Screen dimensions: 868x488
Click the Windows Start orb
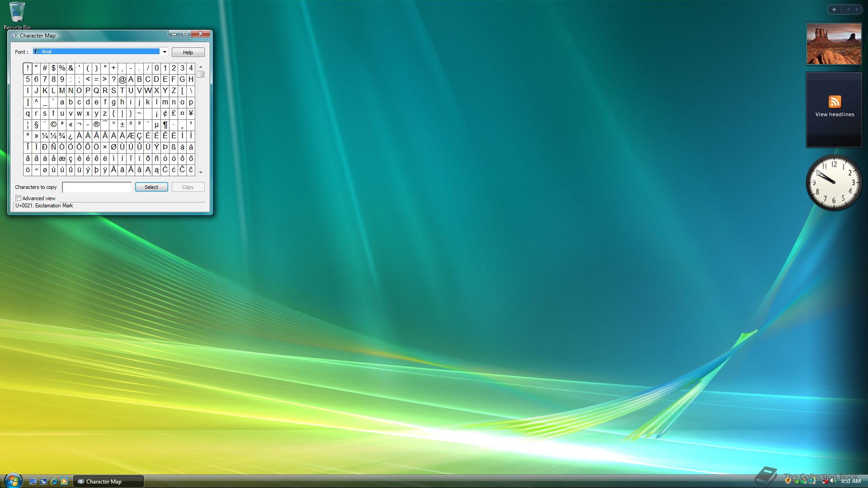click(13, 481)
